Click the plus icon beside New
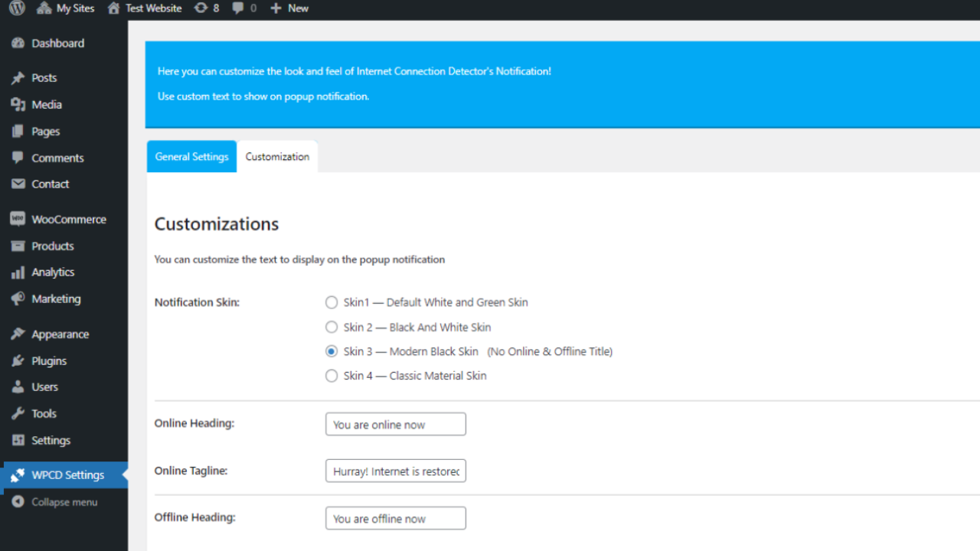The height and width of the screenshot is (551, 980). [x=276, y=8]
